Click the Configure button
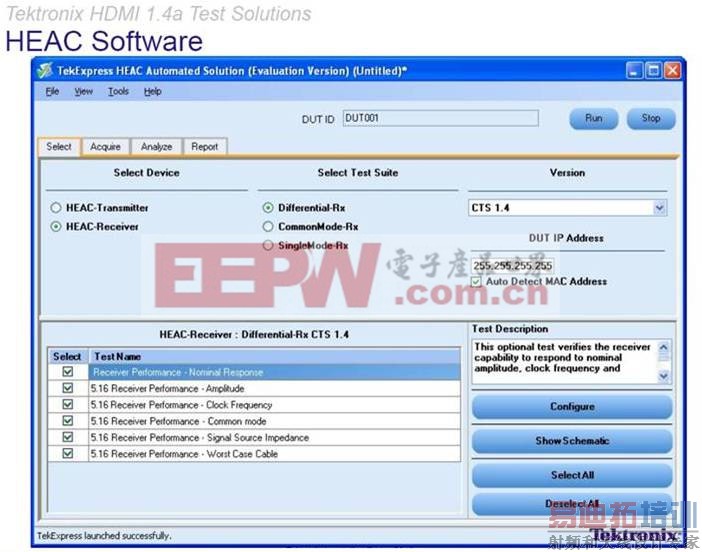702x552 pixels. point(572,407)
